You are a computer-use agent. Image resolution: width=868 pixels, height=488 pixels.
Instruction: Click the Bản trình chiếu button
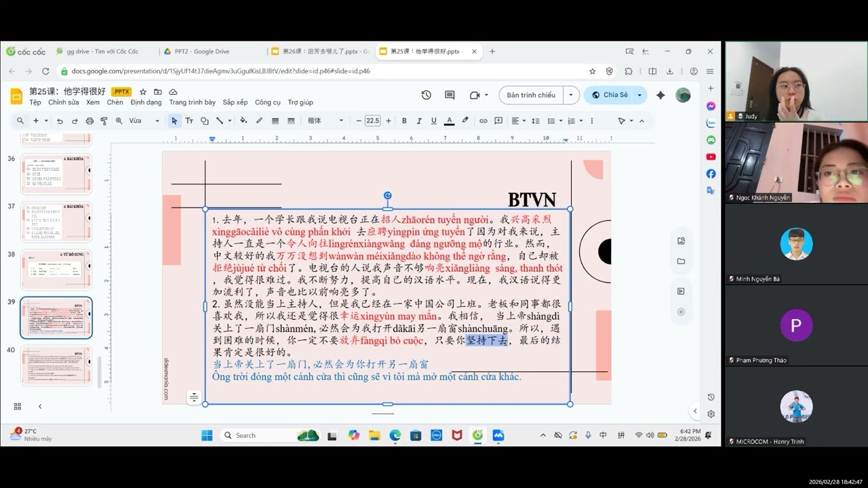coord(531,95)
